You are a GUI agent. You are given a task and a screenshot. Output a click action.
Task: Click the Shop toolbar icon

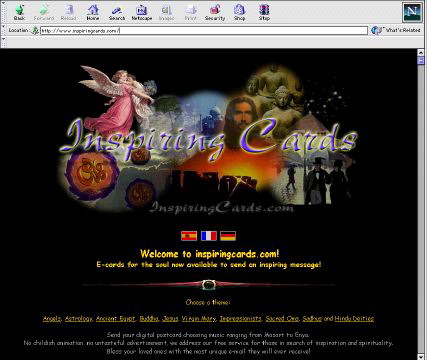click(239, 13)
